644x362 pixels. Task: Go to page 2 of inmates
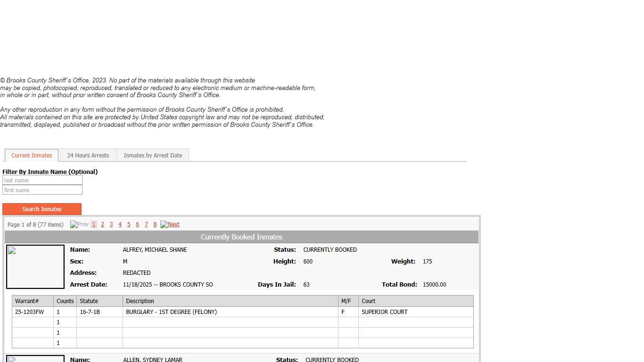tap(102, 225)
